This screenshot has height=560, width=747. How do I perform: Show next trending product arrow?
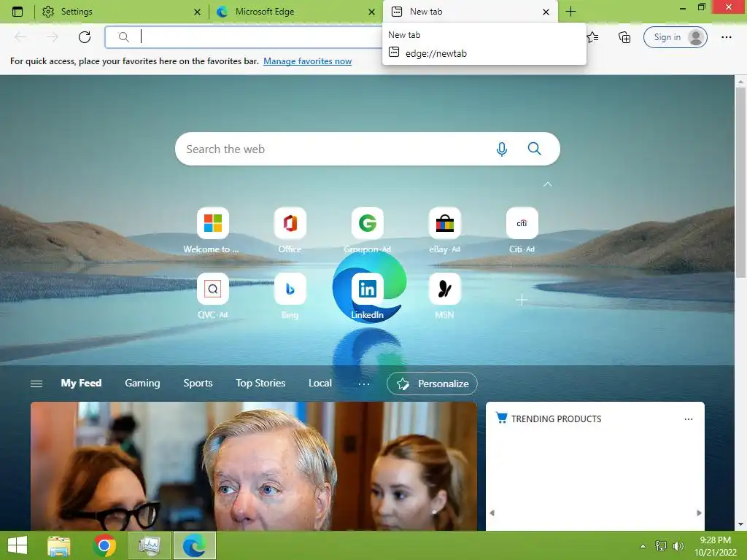(x=699, y=513)
